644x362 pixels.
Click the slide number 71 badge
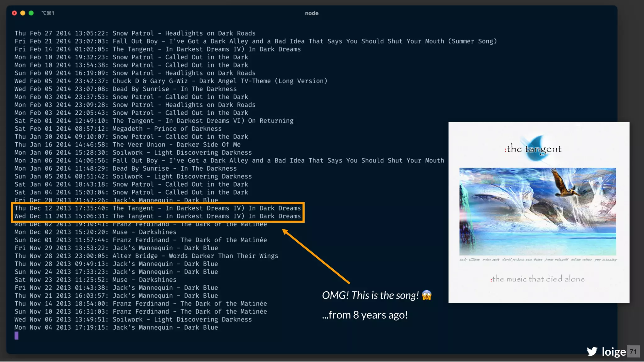pos(633,351)
